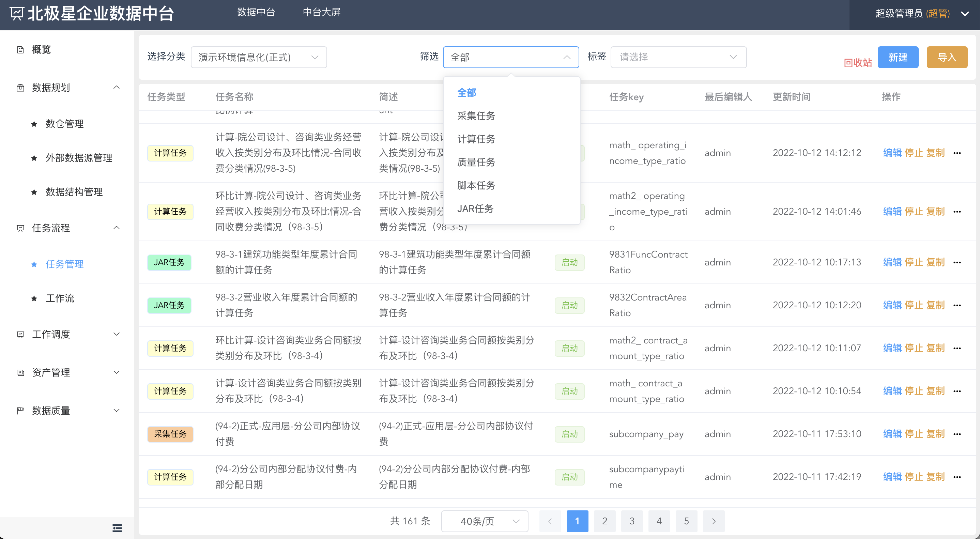Viewport: 980px width, 539px height.
Task: Open the 数据中台 top navigation tab
Action: click(x=256, y=12)
